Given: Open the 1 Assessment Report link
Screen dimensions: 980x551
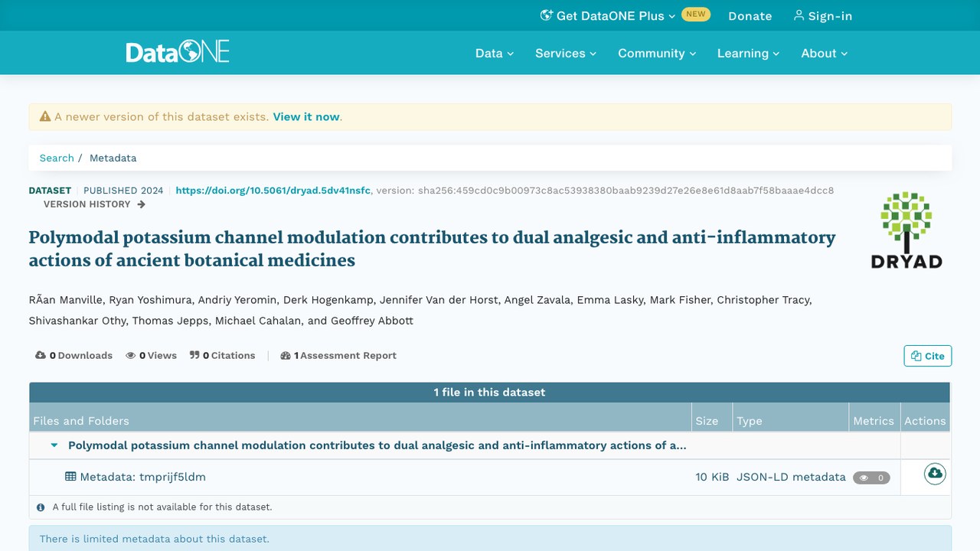Looking at the screenshot, I should (x=338, y=355).
